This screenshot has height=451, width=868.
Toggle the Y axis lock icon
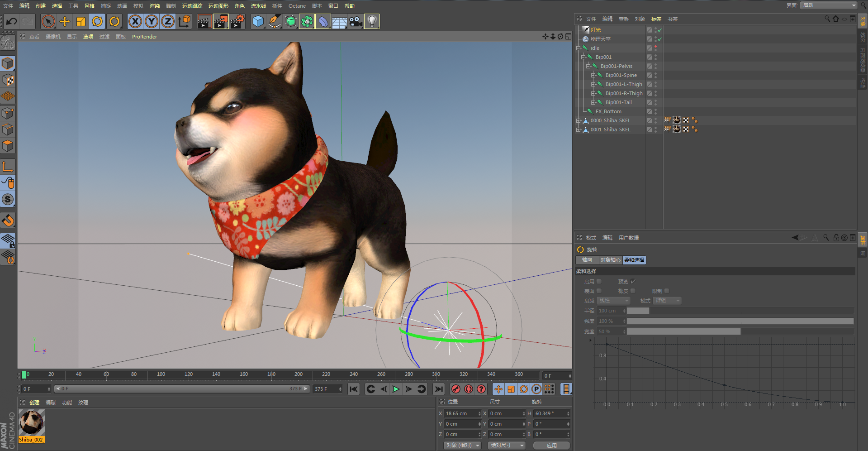point(152,21)
